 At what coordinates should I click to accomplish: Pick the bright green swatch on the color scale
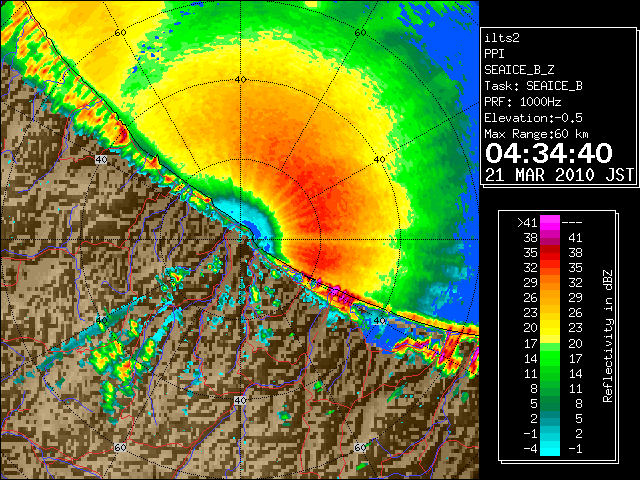(x=550, y=358)
